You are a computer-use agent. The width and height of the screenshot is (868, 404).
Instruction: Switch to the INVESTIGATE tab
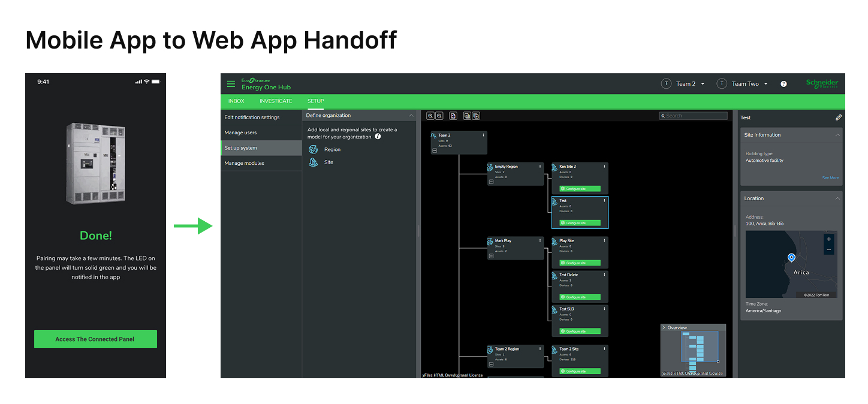276,101
